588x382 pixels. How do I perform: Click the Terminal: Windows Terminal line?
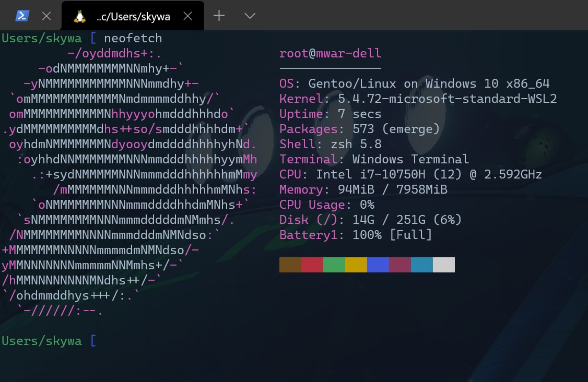click(x=374, y=159)
